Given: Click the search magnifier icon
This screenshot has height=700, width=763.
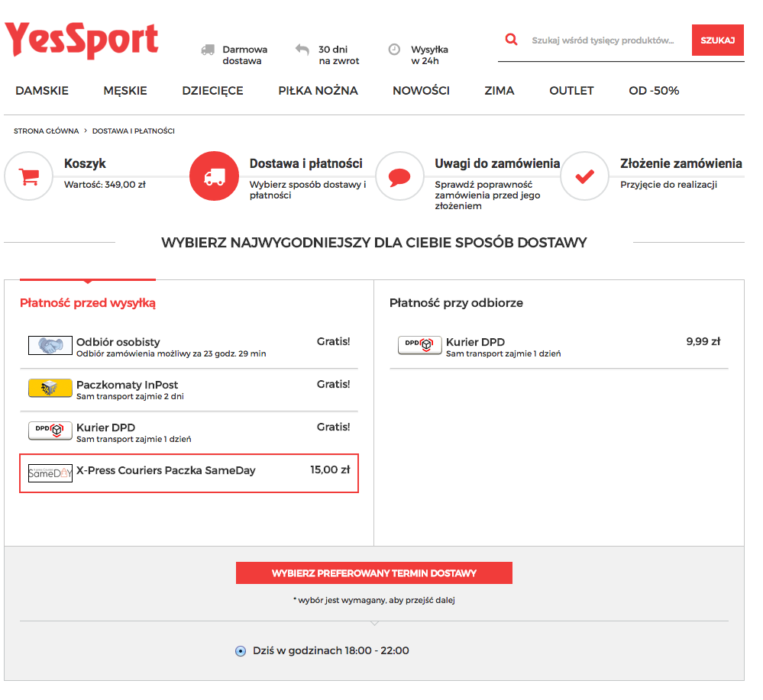Looking at the screenshot, I should [512, 40].
